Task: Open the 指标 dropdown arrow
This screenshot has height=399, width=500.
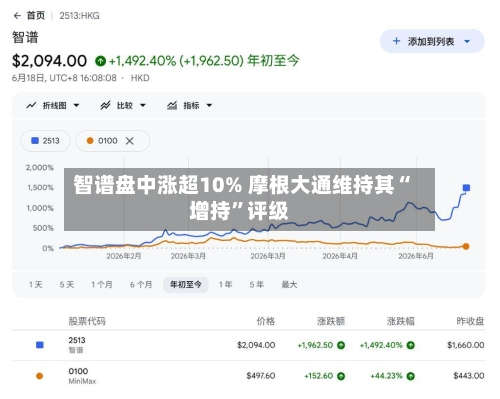Action: coord(209,106)
